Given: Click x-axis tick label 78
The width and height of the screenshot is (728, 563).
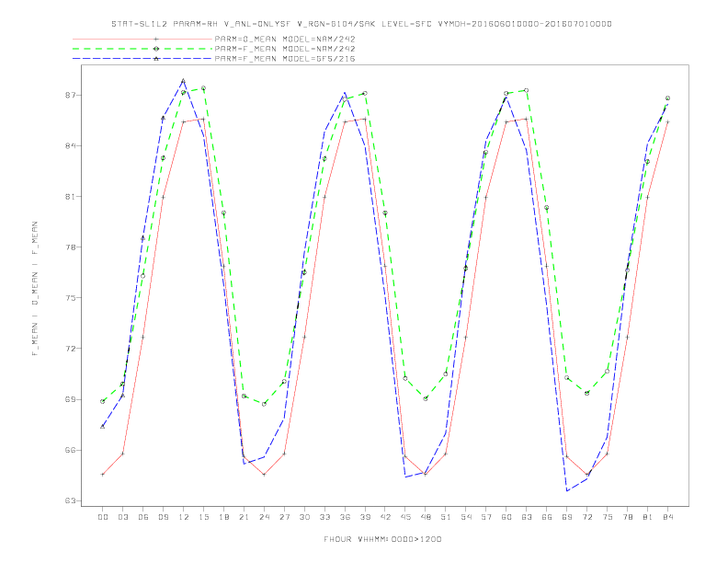Looking at the screenshot, I should pos(628,517).
